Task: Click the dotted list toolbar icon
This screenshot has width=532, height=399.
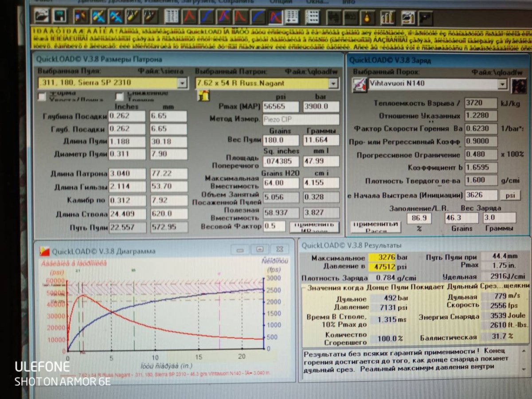Action: point(313,17)
